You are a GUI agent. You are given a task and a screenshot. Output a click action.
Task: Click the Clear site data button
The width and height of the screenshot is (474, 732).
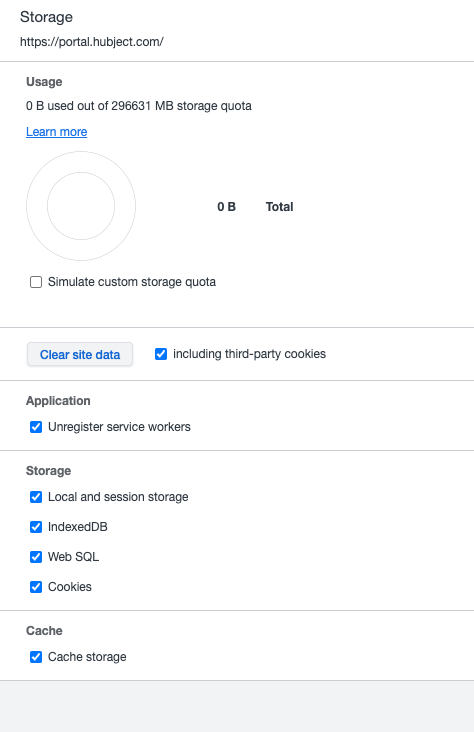[80, 354]
